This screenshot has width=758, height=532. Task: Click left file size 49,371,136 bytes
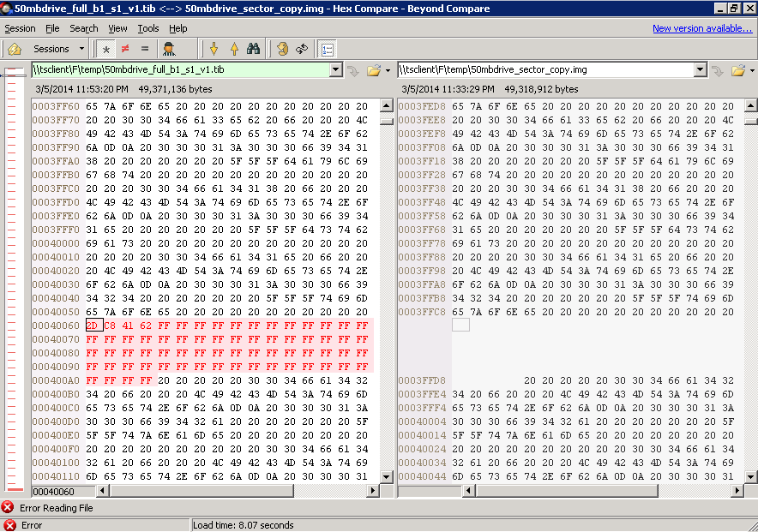[176, 89]
